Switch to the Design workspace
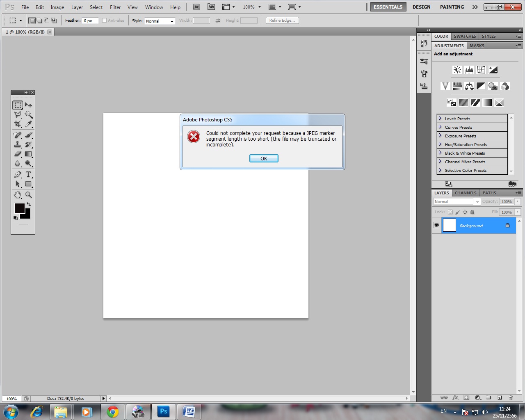 point(421,7)
